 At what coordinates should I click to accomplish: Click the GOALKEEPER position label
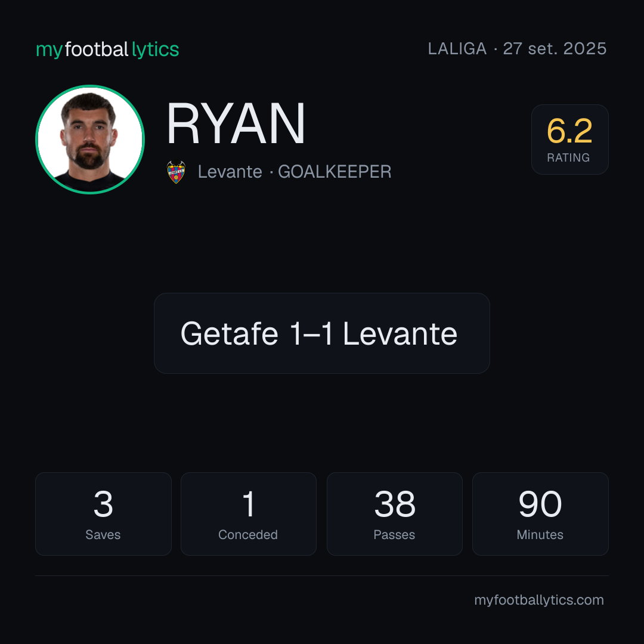pyautogui.click(x=335, y=172)
